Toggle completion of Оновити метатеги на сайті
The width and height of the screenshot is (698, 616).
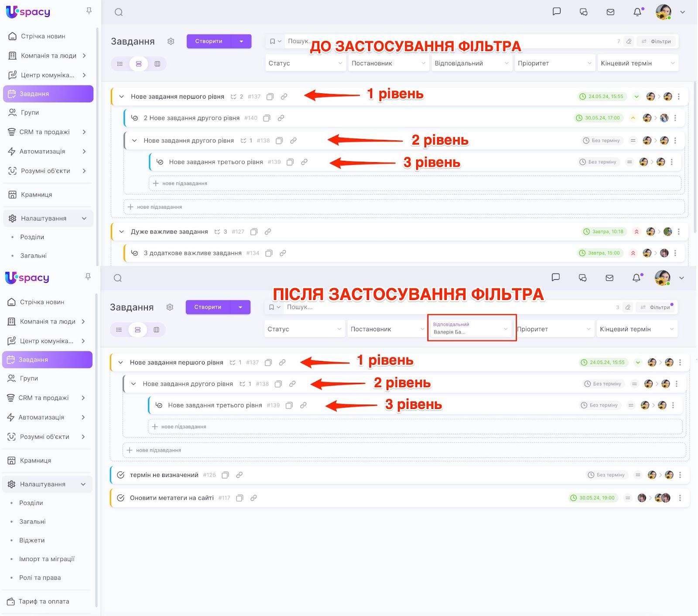[121, 498]
